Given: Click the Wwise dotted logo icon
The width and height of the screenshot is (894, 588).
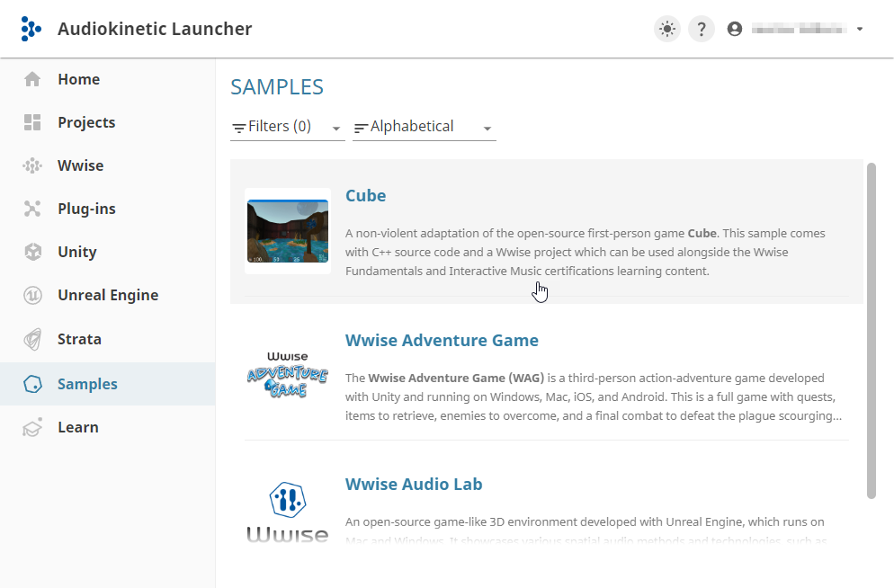Looking at the screenshot, I should tap(32, 165).
